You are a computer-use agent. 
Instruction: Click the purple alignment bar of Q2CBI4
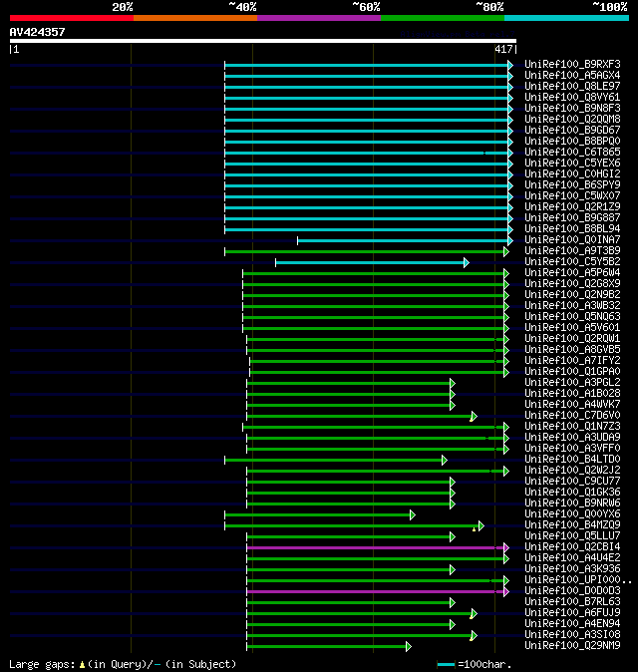click(x=376, y=547)
